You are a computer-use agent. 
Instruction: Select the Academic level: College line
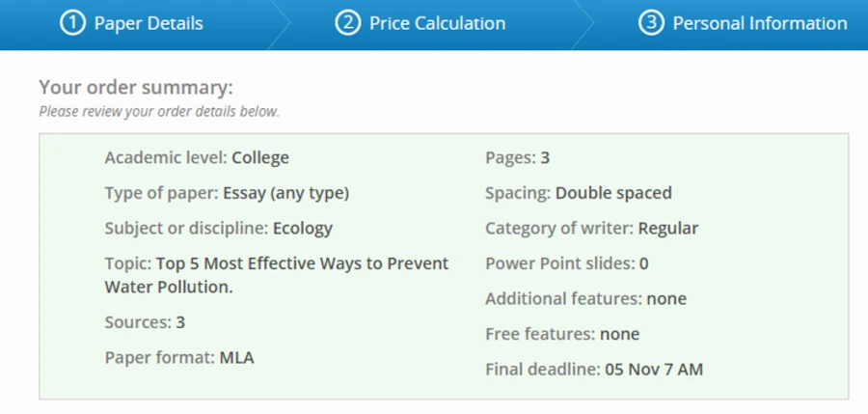pyautogui.click(x=197, y=157)
